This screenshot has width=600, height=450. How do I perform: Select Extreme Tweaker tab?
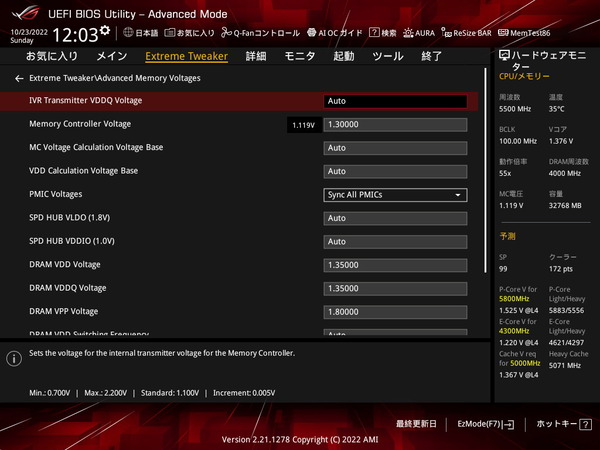pos(186,56)
